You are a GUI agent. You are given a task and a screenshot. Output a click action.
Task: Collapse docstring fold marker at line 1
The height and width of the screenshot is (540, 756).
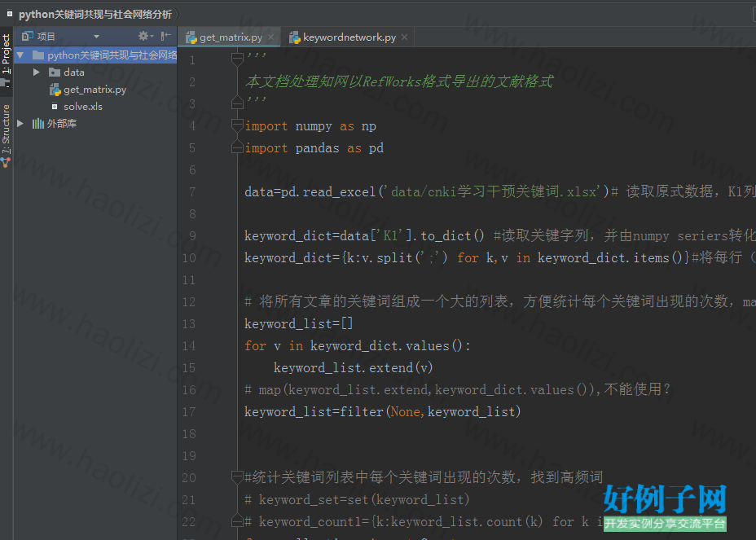pos(237,59)
